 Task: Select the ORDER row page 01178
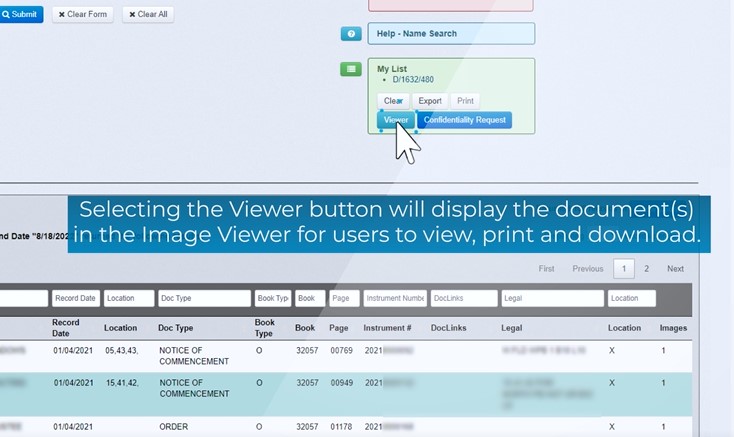click(346, 427)
